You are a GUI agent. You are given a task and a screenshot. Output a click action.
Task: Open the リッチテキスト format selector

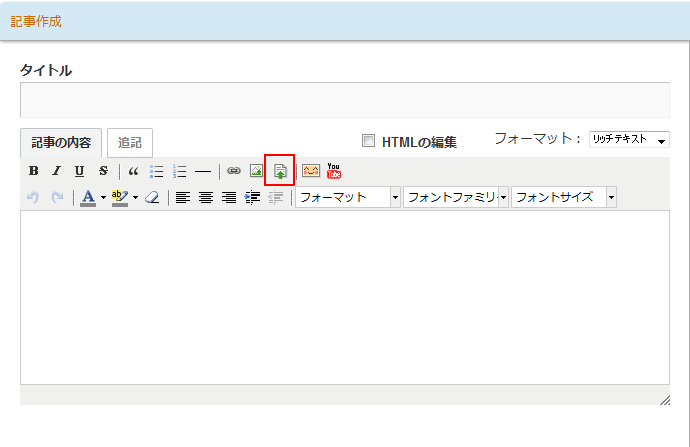[x=629, y=139]
